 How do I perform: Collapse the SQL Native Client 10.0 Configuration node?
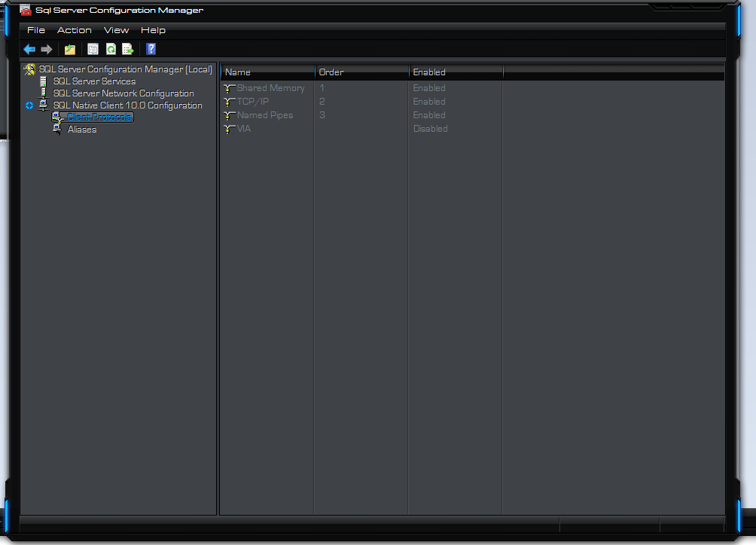(x=29, y=105)
